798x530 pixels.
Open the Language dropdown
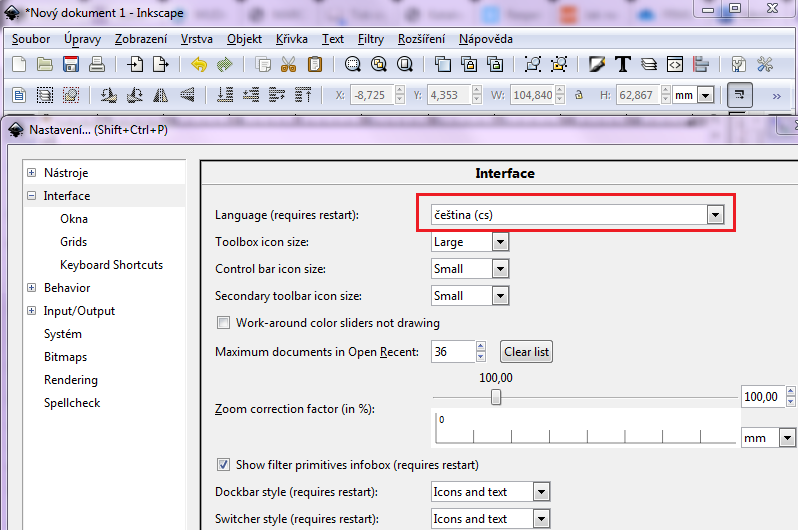point(714,214)
